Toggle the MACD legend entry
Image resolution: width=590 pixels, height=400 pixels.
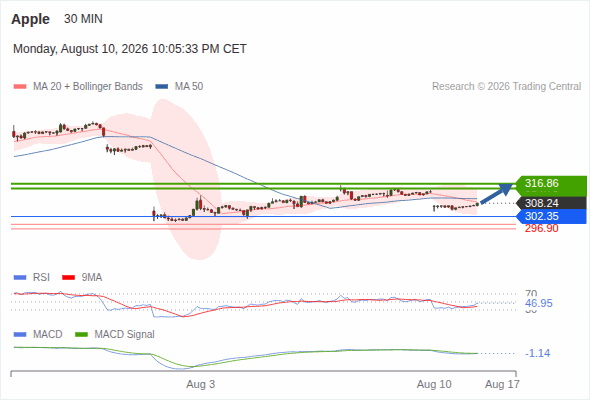pyautogui.click(x=38, y=335)
